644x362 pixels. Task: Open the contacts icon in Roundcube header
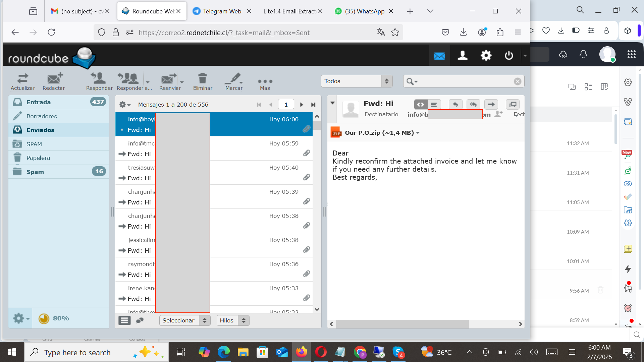pos(463,55)
